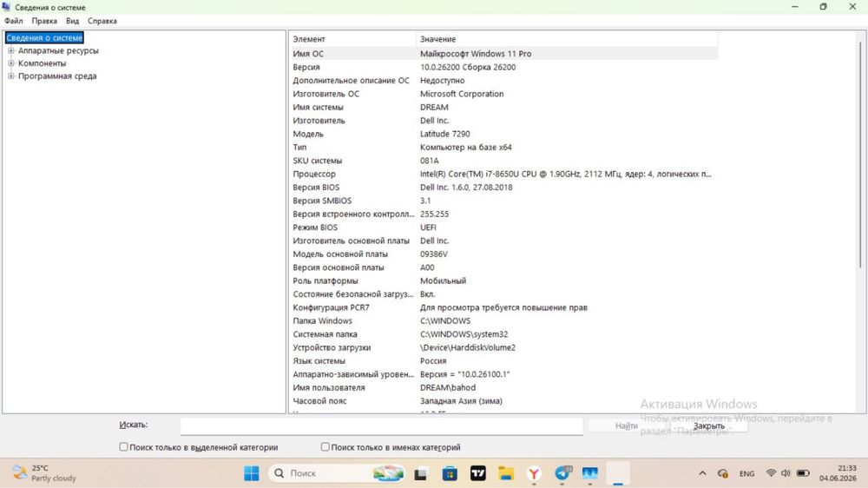The image size is (868, 488).
Task: Expand the Компоненты tree node
Action: click(11, 63)
